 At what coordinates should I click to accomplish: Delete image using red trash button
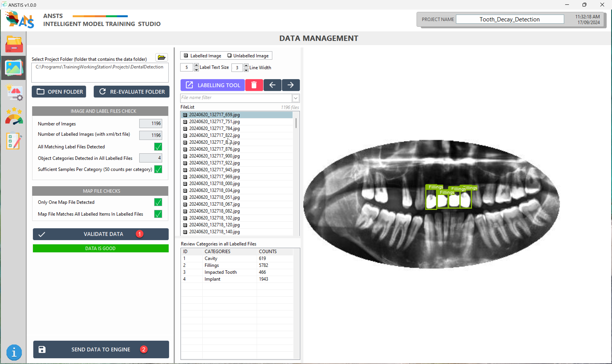[x=254, y=85]
